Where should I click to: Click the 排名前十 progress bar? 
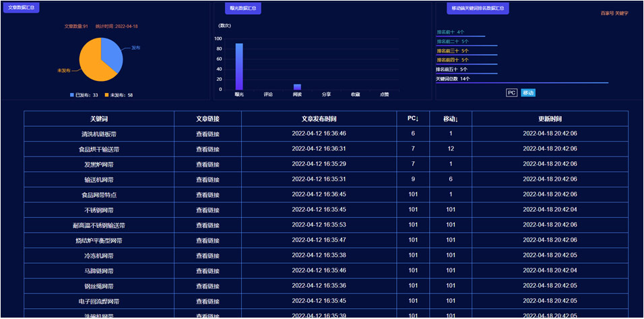click(461, 36)
